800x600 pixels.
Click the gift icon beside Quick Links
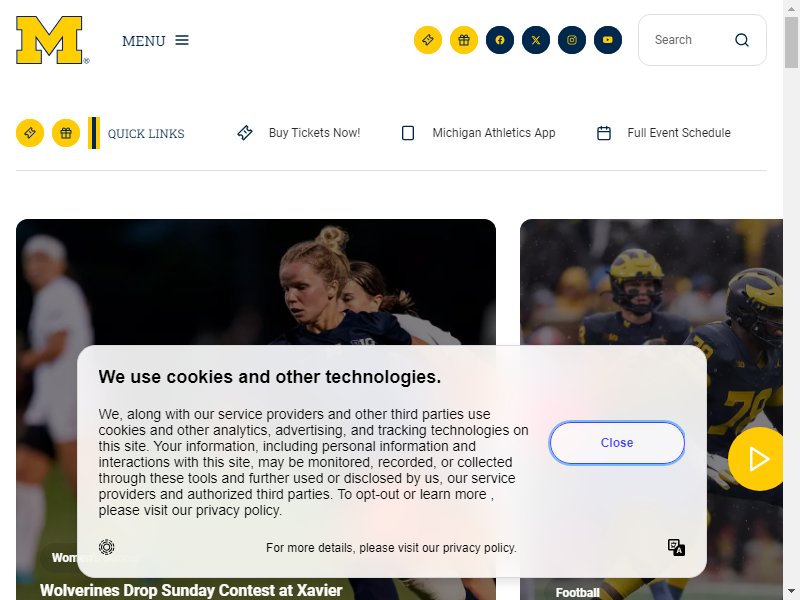[x=66, y=133]
